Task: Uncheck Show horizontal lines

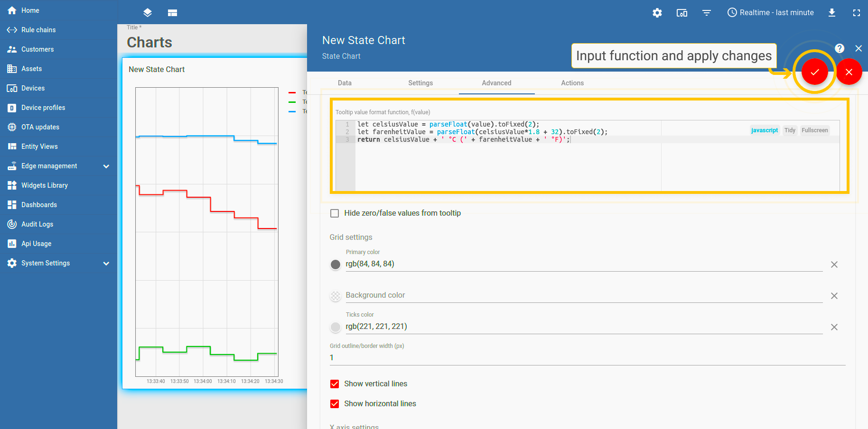Action: (x=335, y=404)
